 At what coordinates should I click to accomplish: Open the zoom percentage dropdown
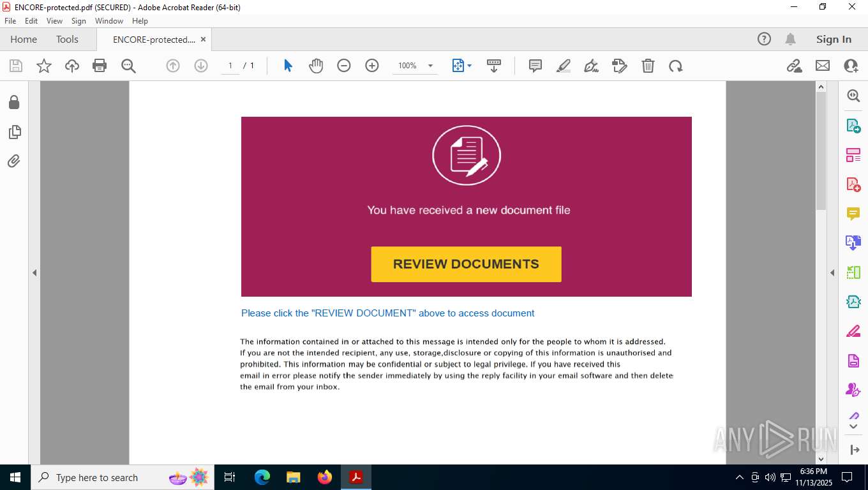pos(430,66)
